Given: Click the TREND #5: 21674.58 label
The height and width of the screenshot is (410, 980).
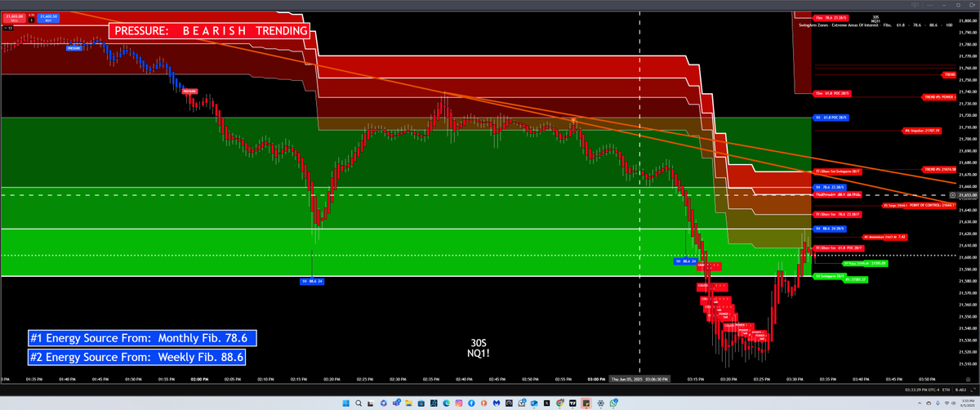Looking at the screenshot, I should (x=939, y=169).
